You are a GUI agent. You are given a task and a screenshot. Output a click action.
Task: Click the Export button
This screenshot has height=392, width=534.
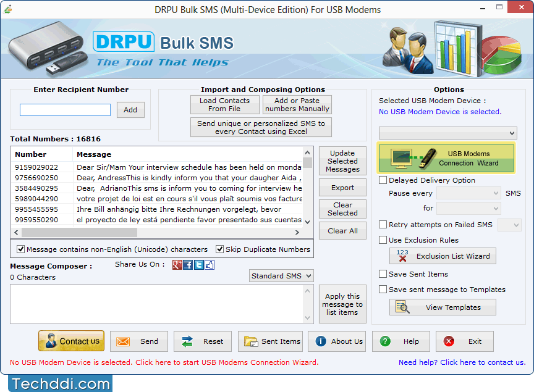pyautogui.click(x=342, y=188)
